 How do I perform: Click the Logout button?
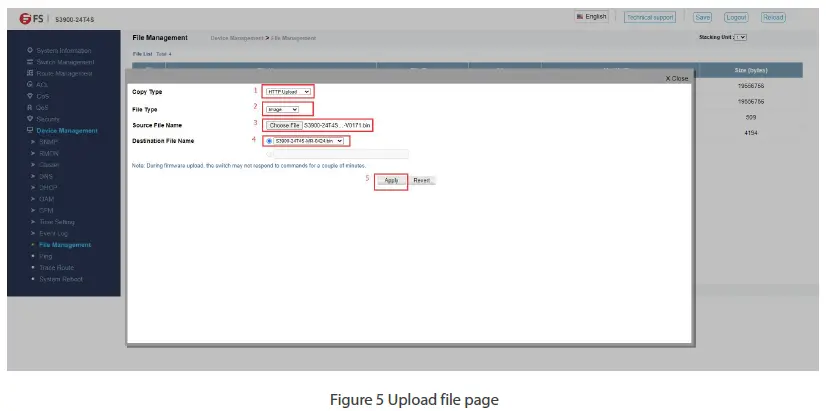coord(736,17)
